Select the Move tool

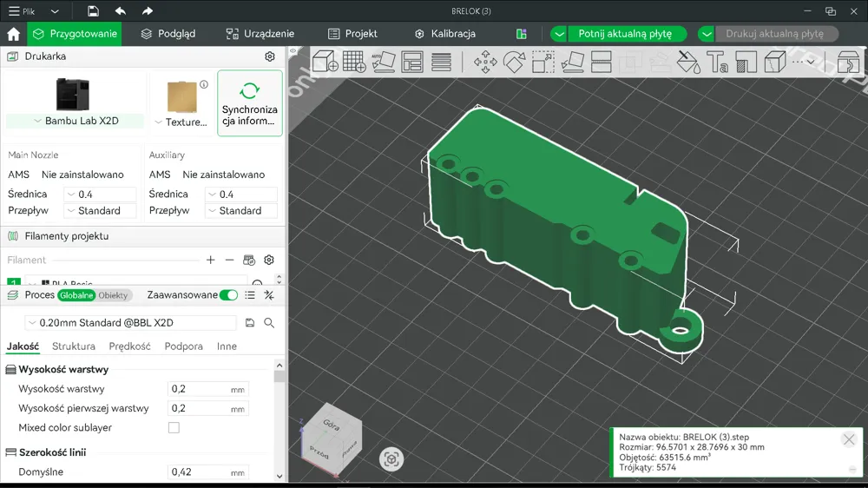coord(485,62)
